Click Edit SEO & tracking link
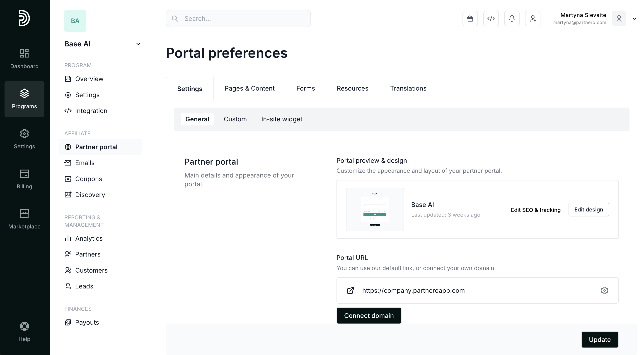Screen dimensions: 644x355 [x=535, y=210]
